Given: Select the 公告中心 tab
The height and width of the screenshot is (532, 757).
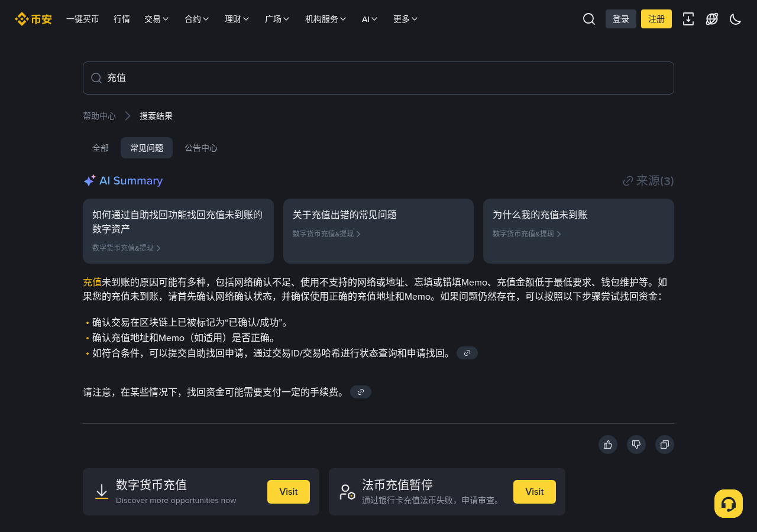Looking at the screenshot, I should tap(201, 148).
